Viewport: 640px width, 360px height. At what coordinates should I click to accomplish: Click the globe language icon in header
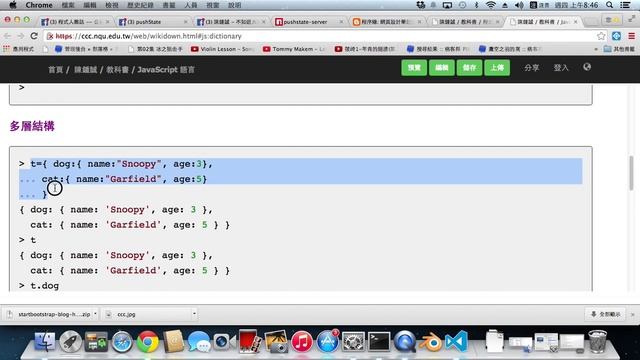pos(587,67)
